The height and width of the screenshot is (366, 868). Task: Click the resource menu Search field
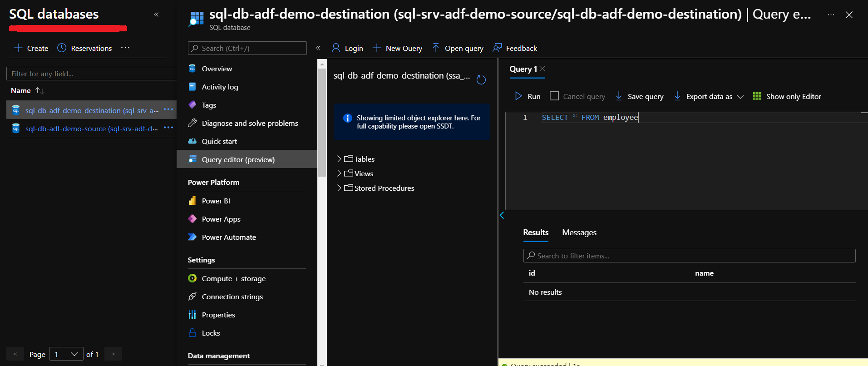247,48
